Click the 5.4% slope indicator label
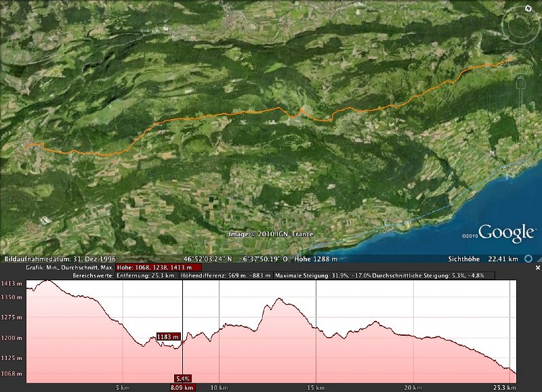The width and height of the screenshot is (542, 392). click(182, 378)
